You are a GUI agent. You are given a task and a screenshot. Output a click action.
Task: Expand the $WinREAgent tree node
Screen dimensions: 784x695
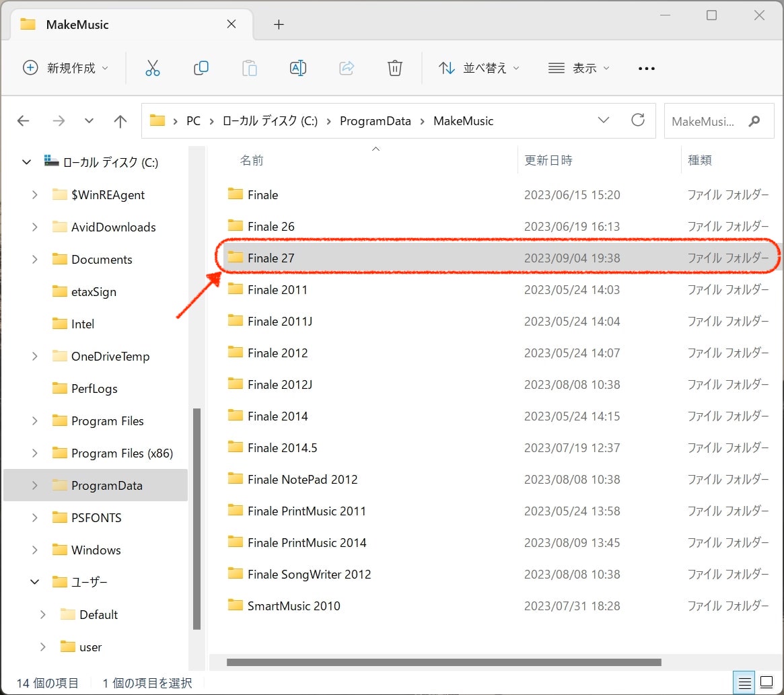(34, 194)
